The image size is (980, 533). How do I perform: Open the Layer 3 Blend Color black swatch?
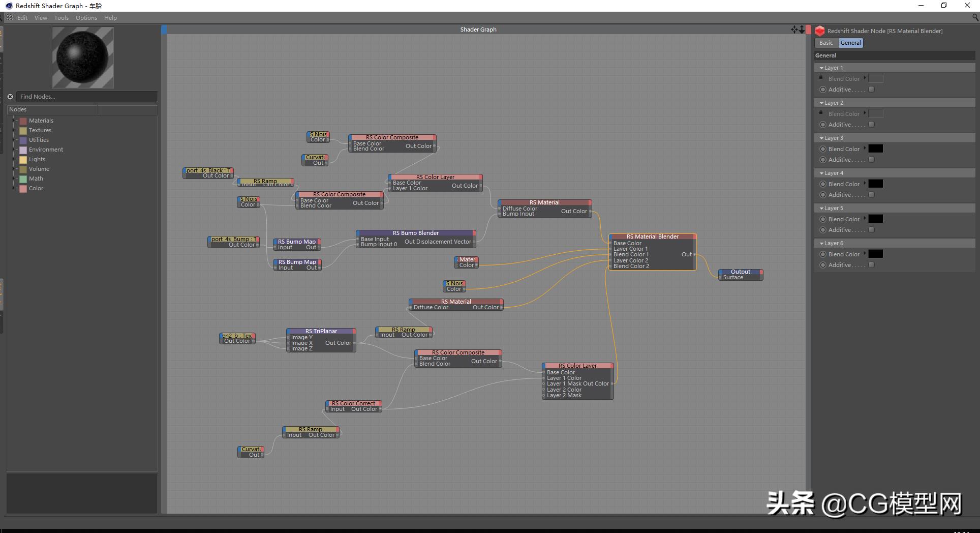tap(875, 149)
